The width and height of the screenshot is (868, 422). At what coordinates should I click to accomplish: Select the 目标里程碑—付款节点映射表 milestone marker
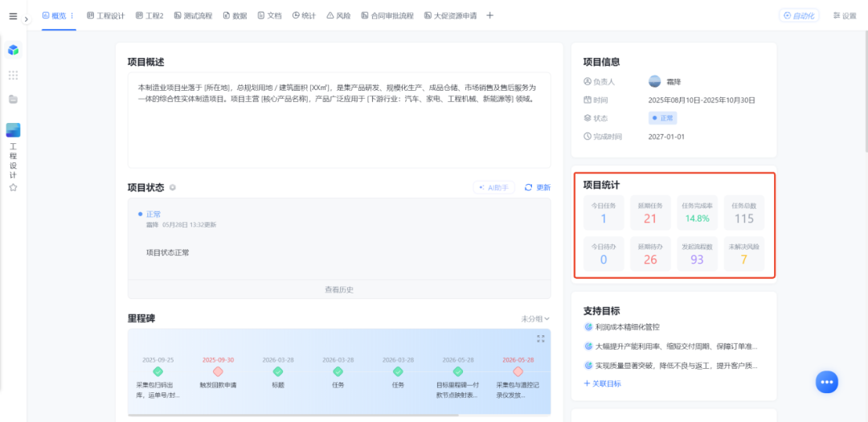click(458, 371)
